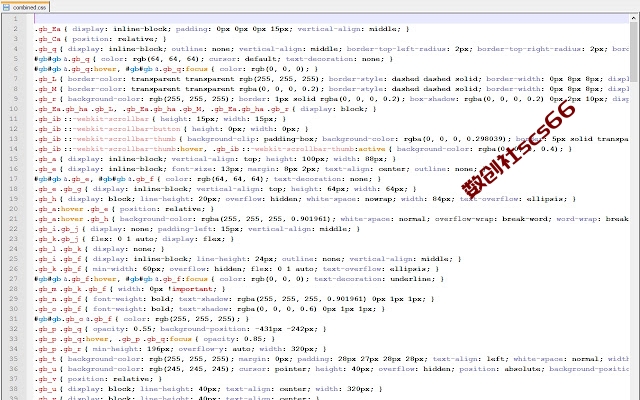Click "flex: 0 1 auto" on line 23
Image resolution: width=640 pixels, height=400 pixels.
click(x=122, y=239)
